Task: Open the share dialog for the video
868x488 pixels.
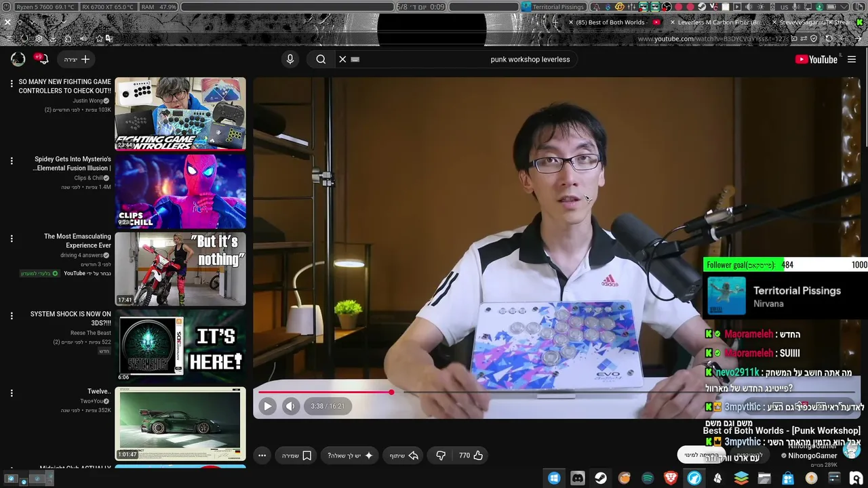Action: click(x=403, y=455)
